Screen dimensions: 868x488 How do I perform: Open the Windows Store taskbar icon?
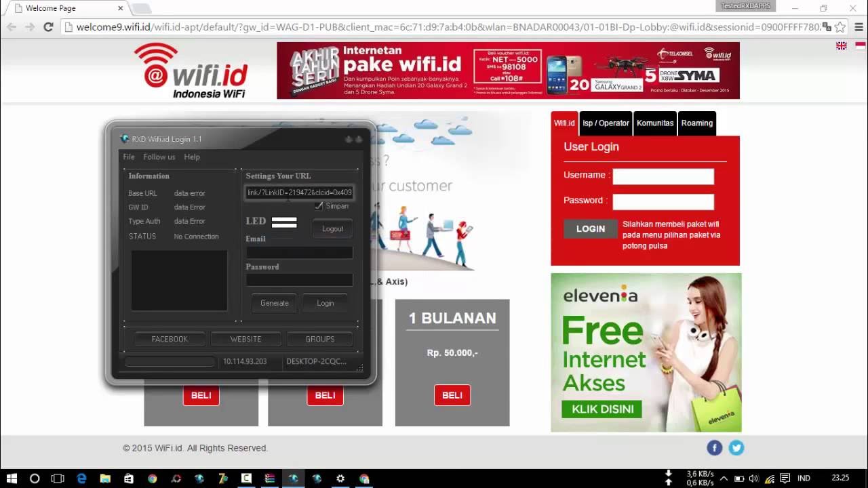click(129, 479)
